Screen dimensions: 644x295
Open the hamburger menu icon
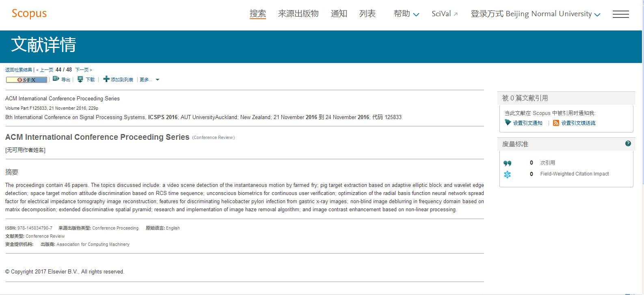pyautogui.click(x=620, y=14)
